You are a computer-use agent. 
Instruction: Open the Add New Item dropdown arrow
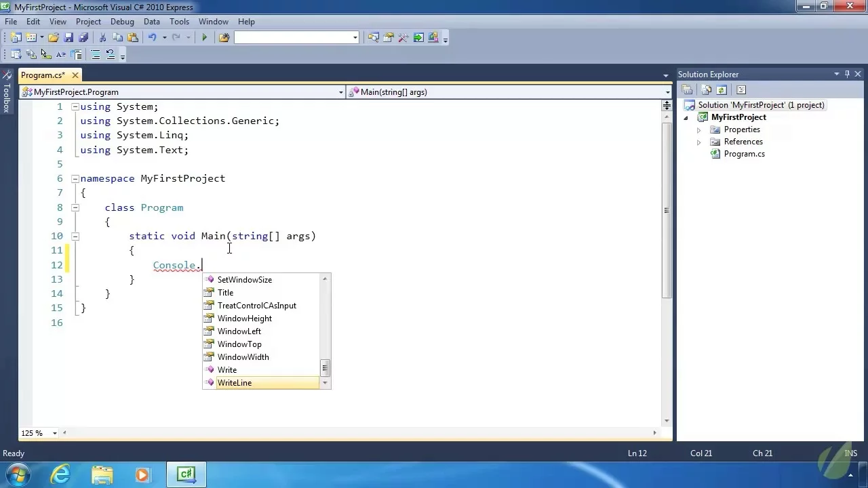[41, 38]
